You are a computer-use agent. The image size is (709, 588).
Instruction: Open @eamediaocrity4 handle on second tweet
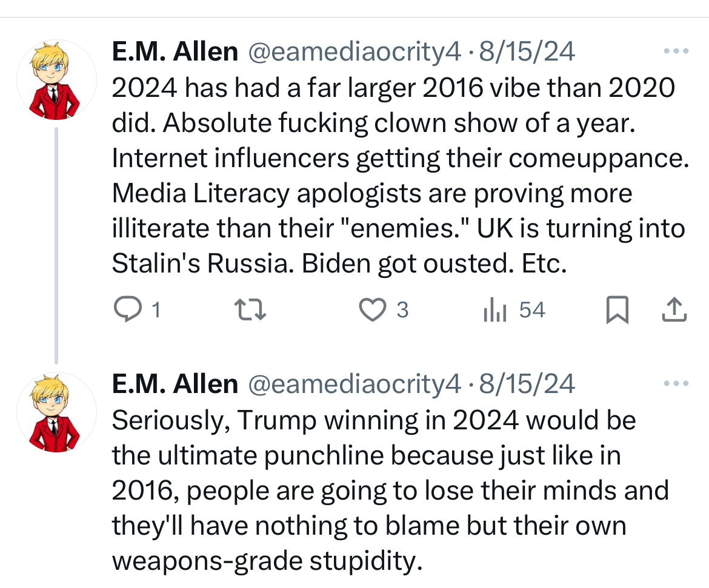pyautogui.click(x=354, y=384)
